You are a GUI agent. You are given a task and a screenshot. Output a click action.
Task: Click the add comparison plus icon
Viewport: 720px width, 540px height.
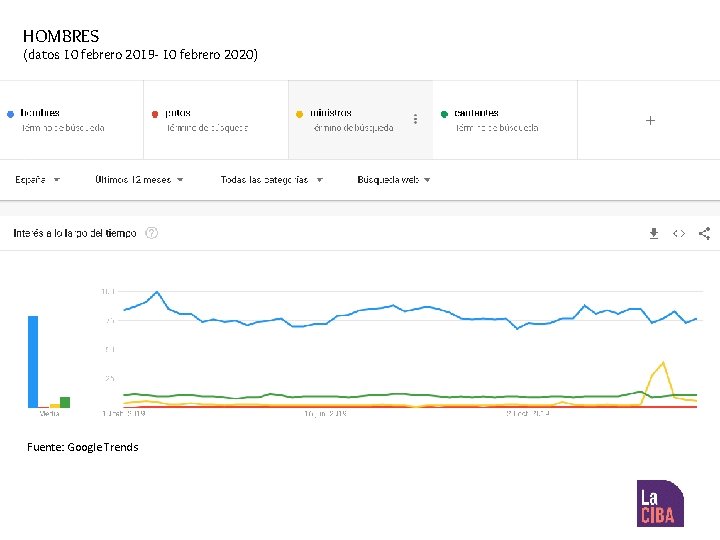pyautogui.click(x=650, y=120)
